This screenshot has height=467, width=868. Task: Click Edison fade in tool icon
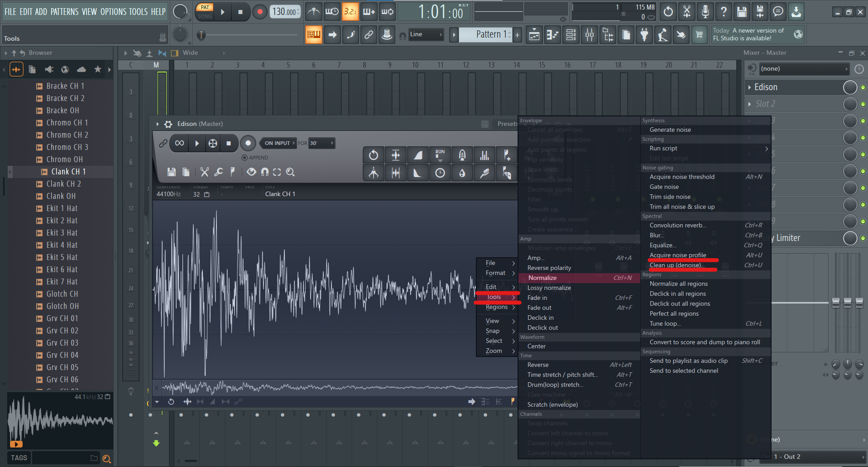(418, 155)
